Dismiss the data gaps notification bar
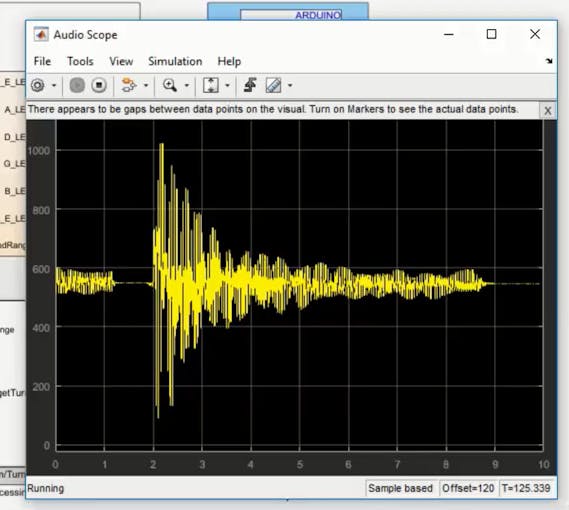The image size is (569, 510). click(x=548, y=110)
